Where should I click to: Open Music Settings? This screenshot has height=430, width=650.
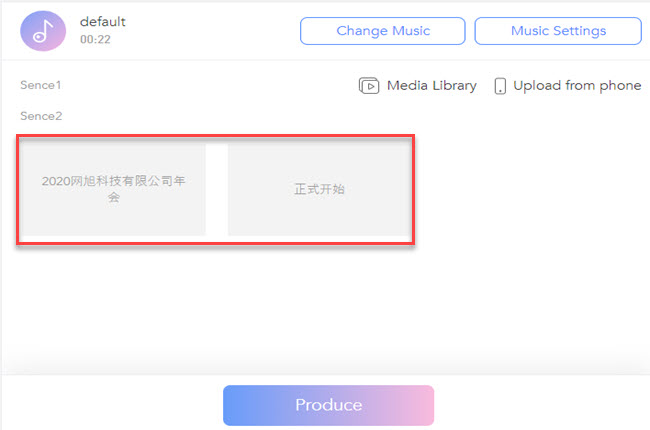[558, 31]
